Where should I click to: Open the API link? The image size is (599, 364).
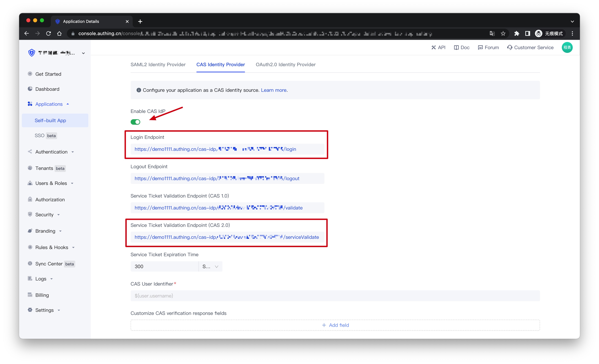tap(438, 47)
